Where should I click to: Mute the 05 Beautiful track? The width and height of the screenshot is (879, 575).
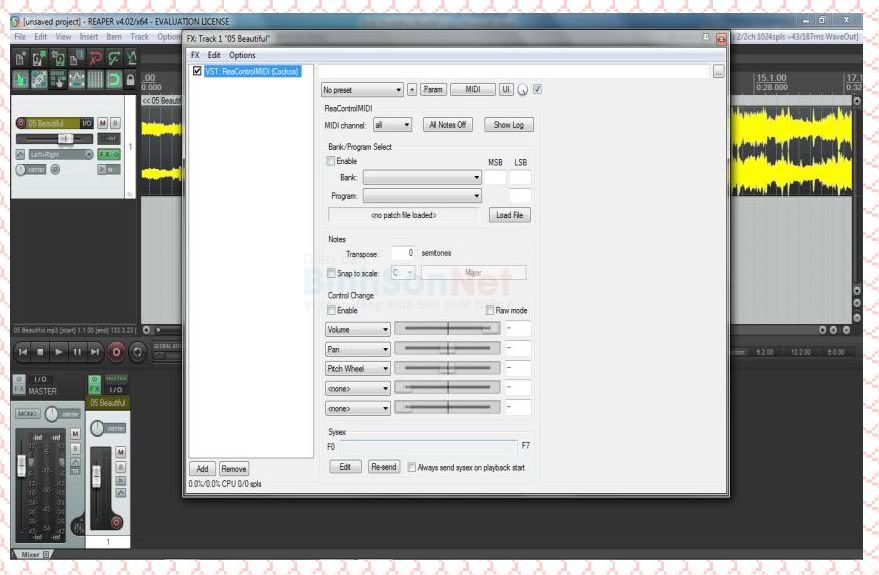tap(102, 123)
